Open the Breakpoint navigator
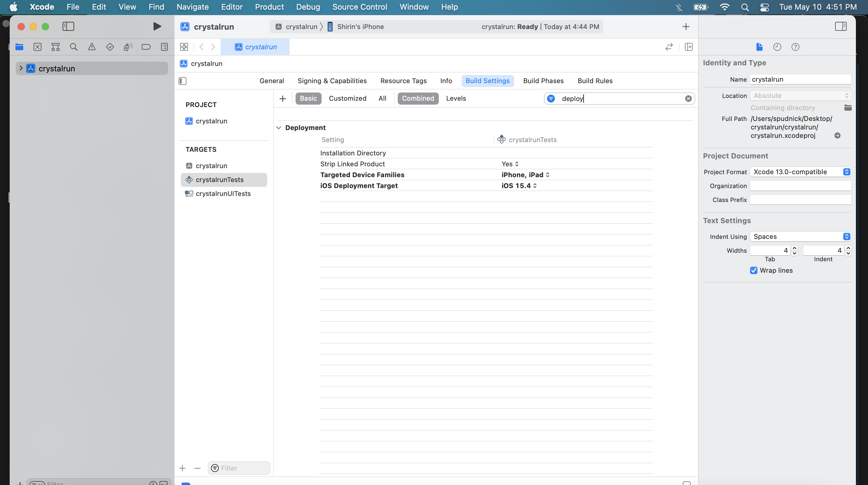 click(x=146, y=47)
